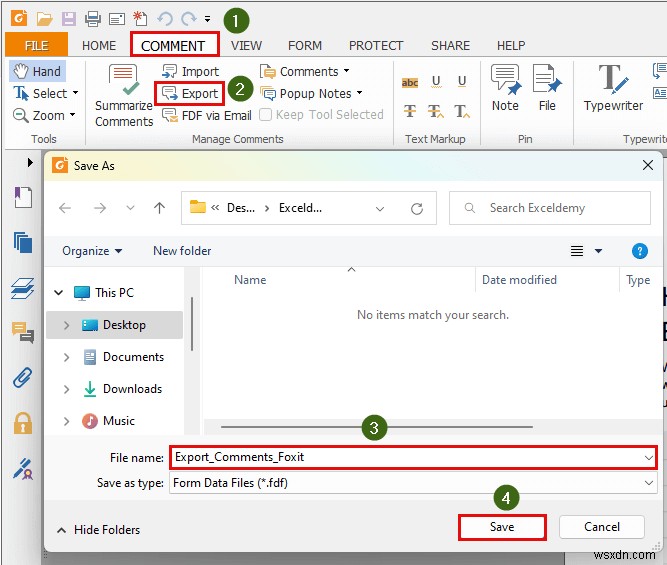Click the Print icon in quick toolbar
667x565 pixels.
click(93, 19)
